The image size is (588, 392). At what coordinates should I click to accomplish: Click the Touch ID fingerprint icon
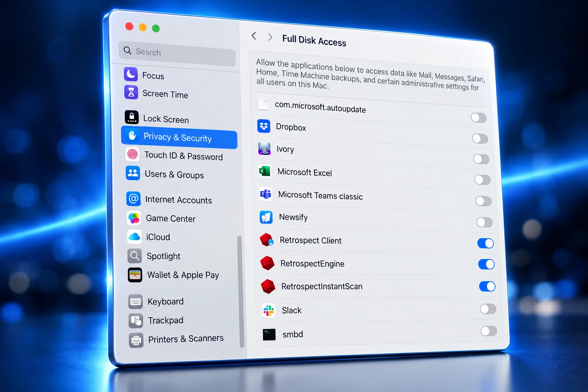tap(132, 154)
